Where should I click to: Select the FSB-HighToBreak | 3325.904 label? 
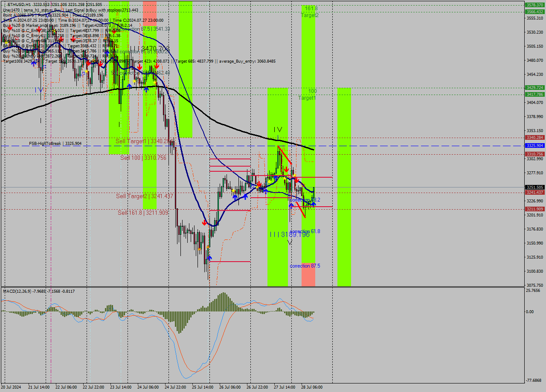[55, 144]
